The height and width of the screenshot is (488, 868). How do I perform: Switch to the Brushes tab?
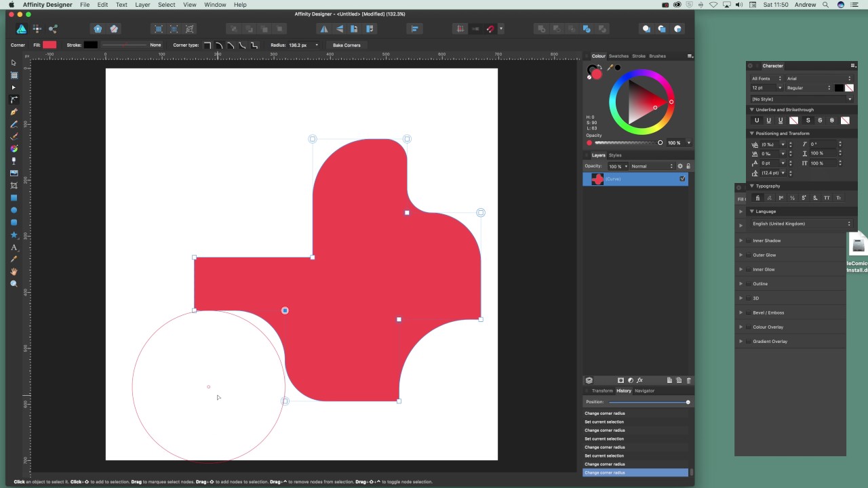click(657, 56)
